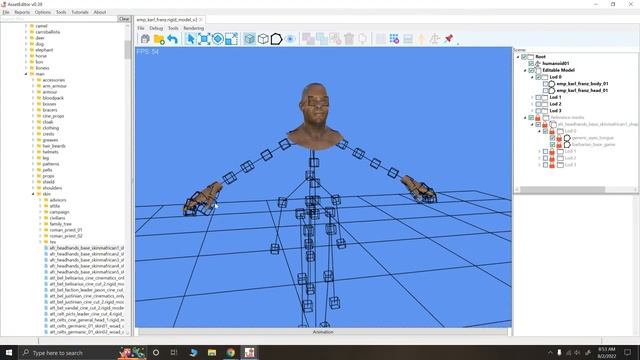
Task: Select the circled diamond selection mode icon
Action: click(218, 39)
